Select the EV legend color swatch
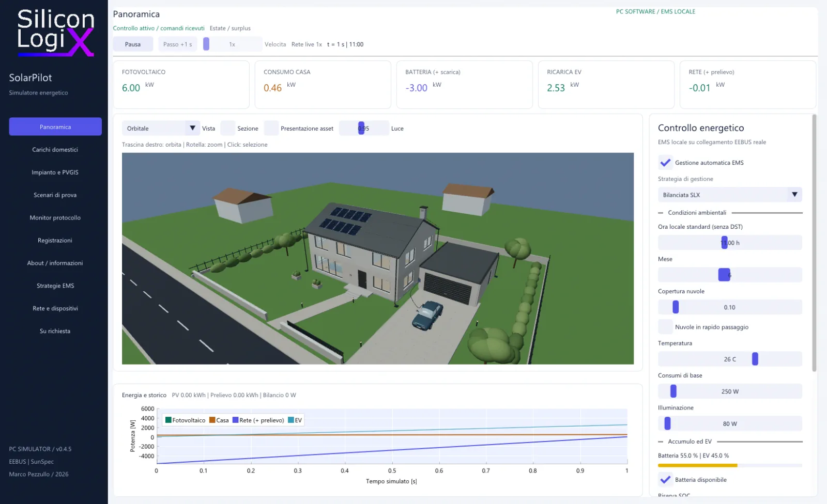The image size is (827, 504). point(291,420)
